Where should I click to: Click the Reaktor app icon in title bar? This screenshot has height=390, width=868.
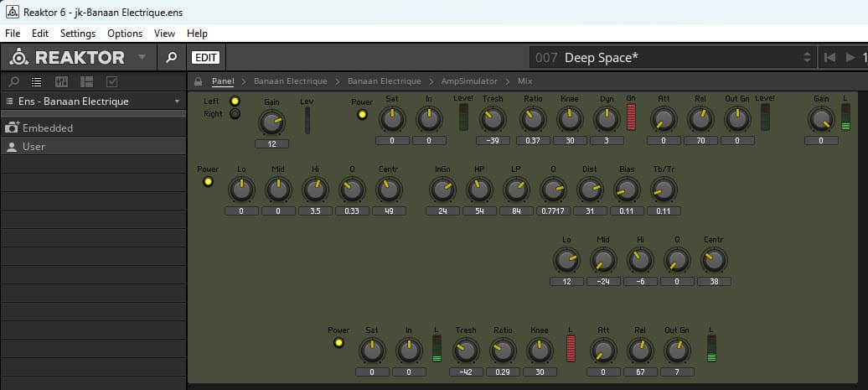tap(13, 12)
